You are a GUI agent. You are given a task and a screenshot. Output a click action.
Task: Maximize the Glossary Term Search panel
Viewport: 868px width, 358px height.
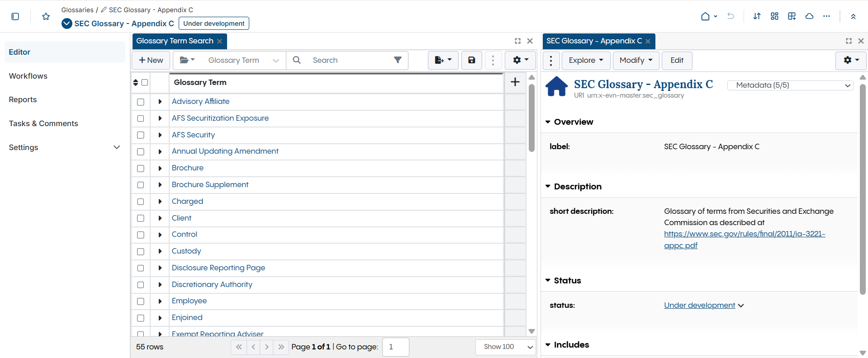point(517,41)
